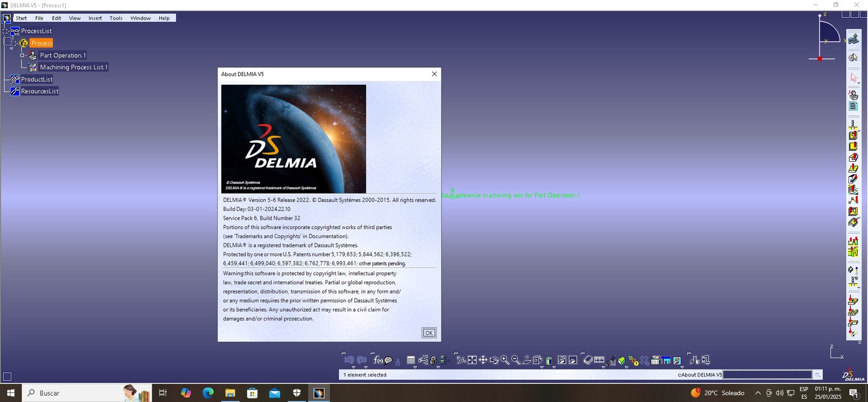Click the Task View taskbar icon

(162, 393)
